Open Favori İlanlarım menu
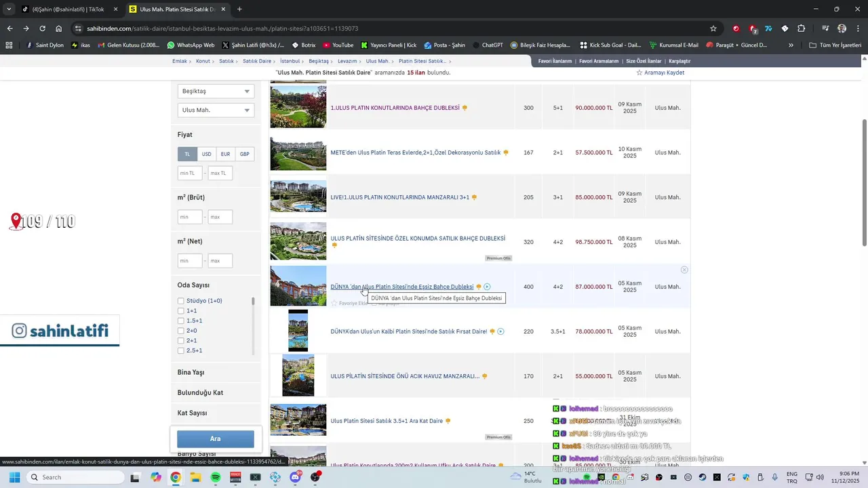868x488 pixels. point(555,61)
